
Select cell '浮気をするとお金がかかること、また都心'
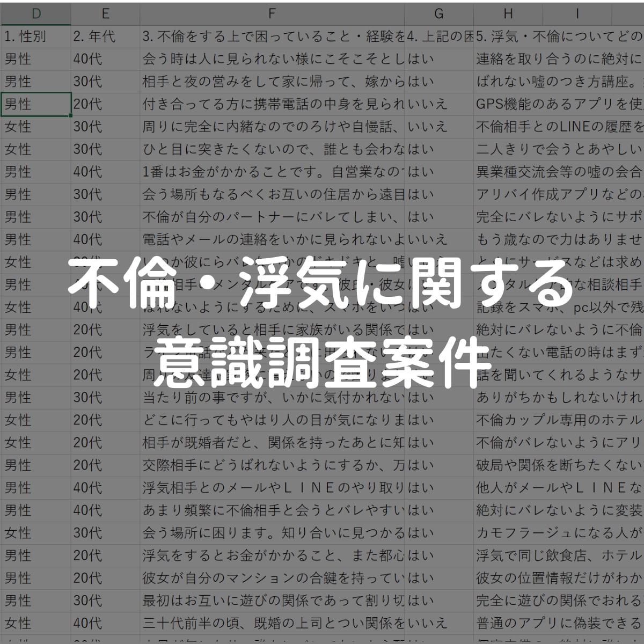click(272, 555)
